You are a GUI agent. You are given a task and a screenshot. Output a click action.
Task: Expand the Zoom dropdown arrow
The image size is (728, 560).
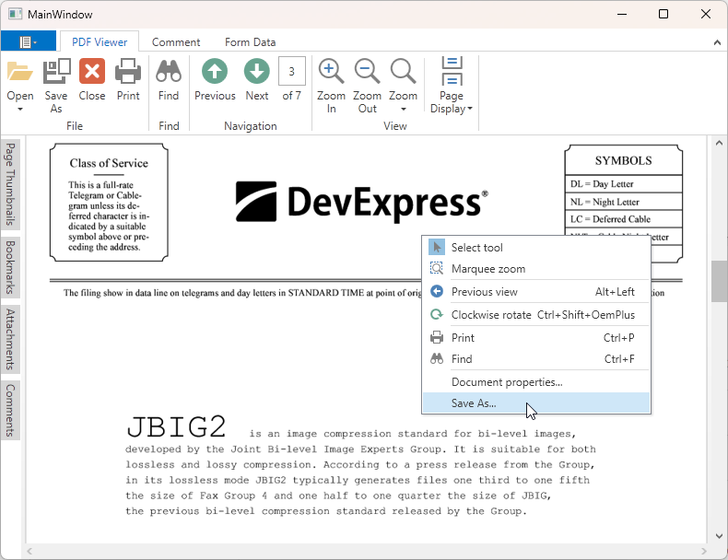click(x=403, y=110)
